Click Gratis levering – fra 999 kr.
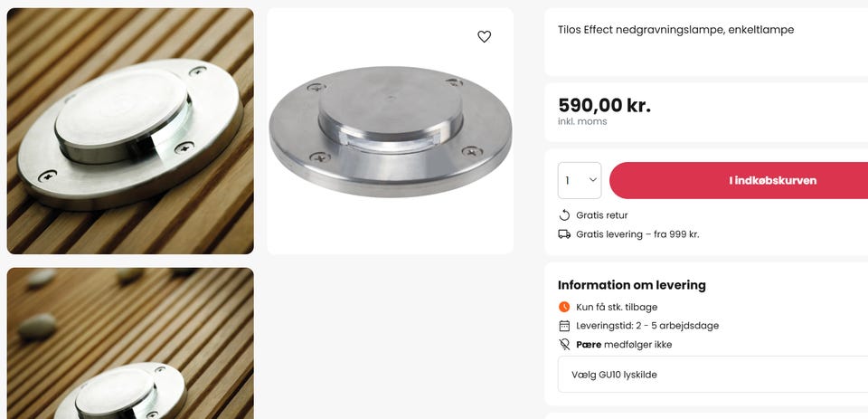868x419 pixels. click(637, 234)
